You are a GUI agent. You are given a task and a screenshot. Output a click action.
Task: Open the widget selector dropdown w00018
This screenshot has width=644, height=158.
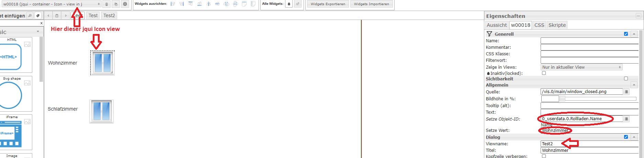[52, 4]
